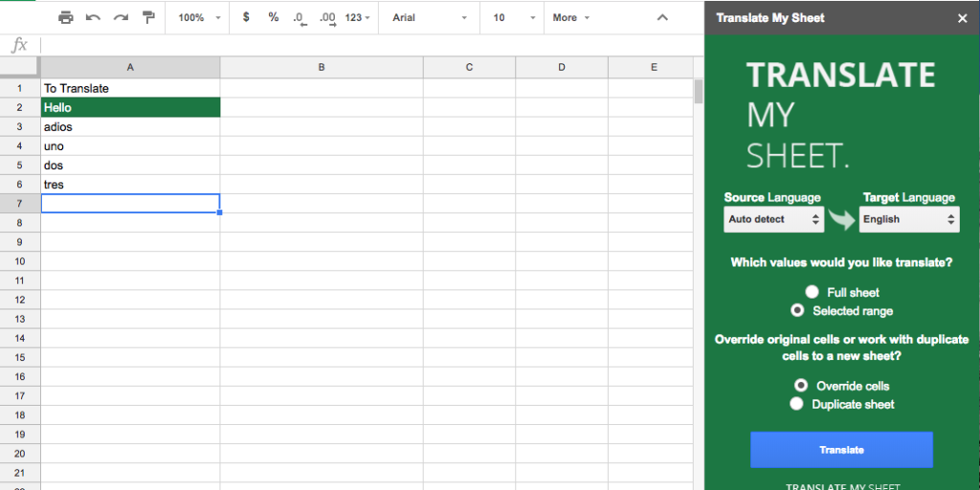Screen dimensions: 980x490
Task: Select the Full sheet radio option
Action: [x=813, y=292]
